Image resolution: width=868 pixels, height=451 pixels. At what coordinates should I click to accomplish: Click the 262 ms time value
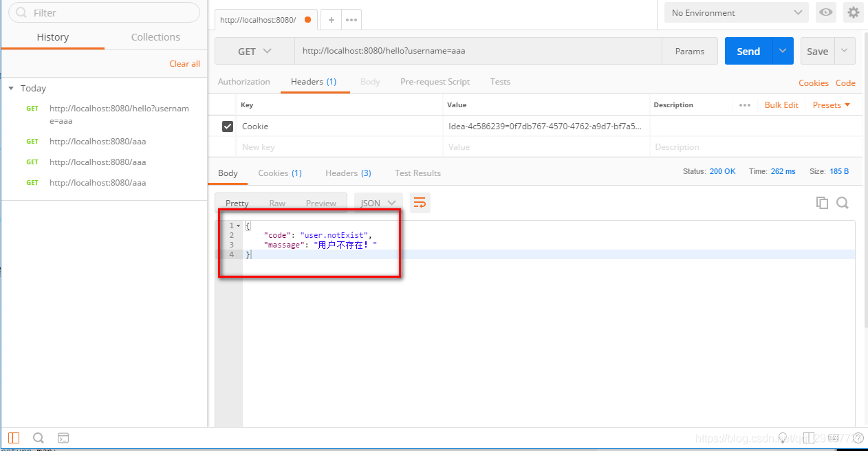tap(783, 171)
